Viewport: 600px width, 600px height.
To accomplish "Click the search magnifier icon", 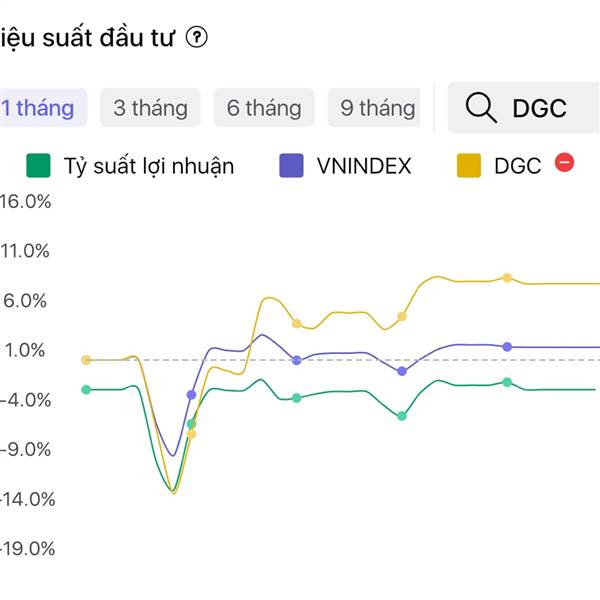I will pos(481,108).
